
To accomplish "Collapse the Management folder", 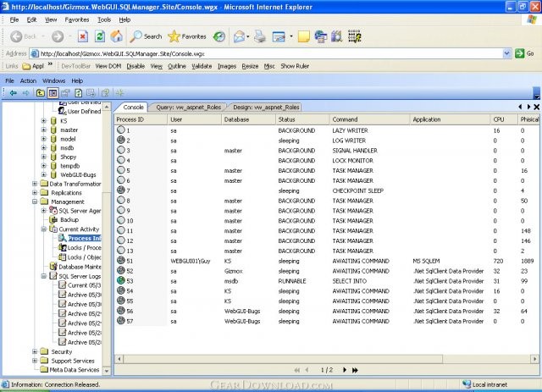I will point(35,202).
